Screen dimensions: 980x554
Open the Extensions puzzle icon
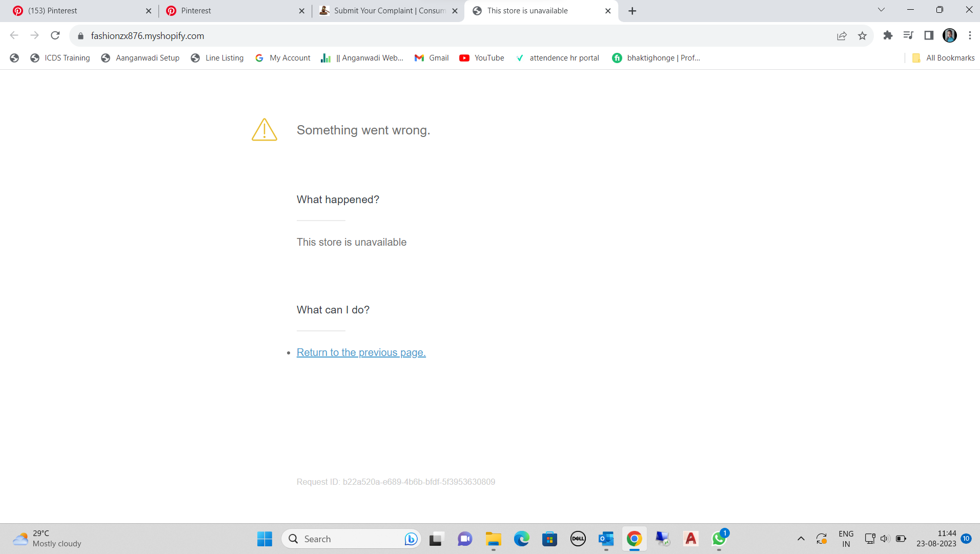[888, 35]
